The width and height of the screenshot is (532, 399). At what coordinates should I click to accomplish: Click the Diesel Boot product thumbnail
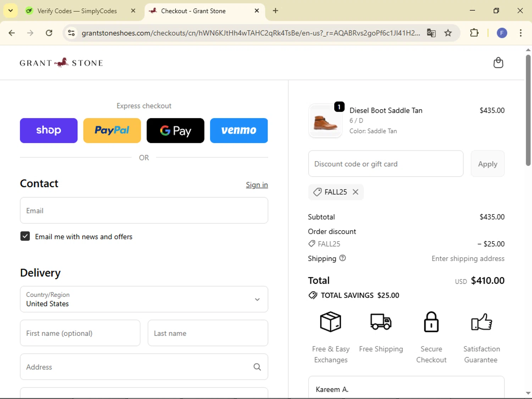click(x=325, y=121)
